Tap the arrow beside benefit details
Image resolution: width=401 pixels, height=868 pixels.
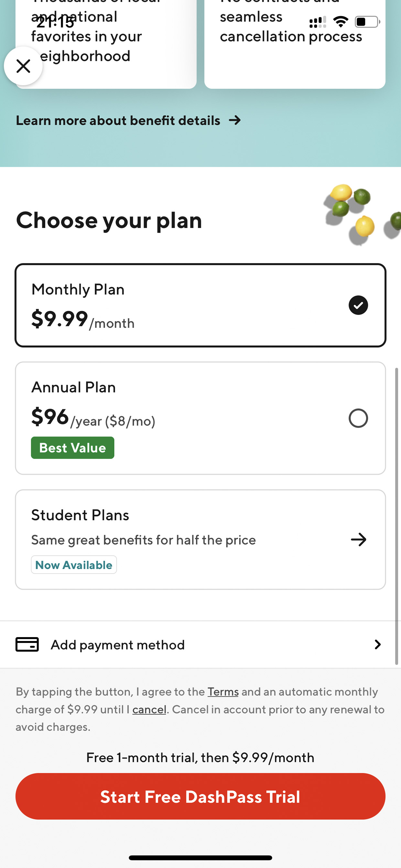pos(235,120)
